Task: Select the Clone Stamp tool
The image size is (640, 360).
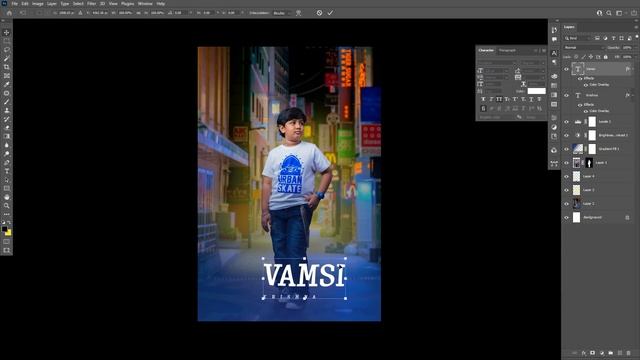Action: (x=7, y=111)
